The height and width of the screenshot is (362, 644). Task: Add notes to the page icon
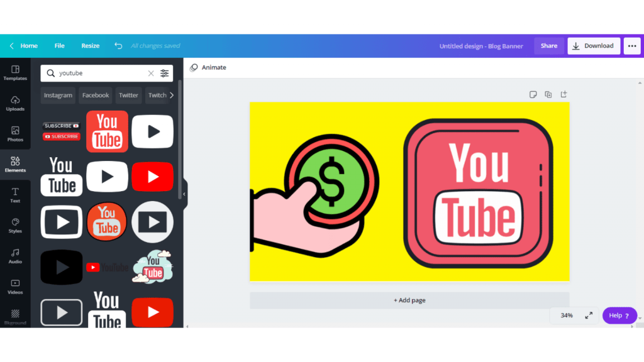pyautogui.click(x=533, y=94)
